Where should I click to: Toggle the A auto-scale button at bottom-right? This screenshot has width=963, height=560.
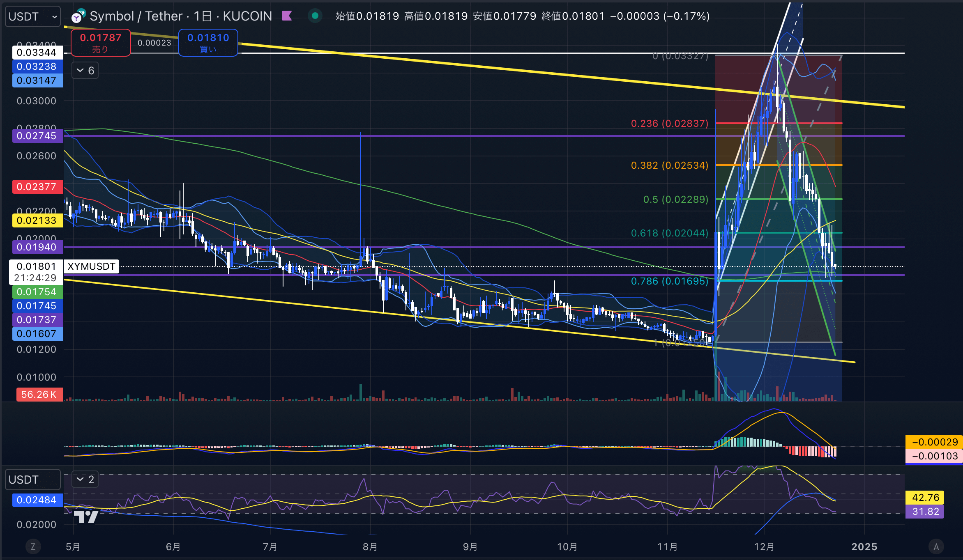(x=936, y=546)
